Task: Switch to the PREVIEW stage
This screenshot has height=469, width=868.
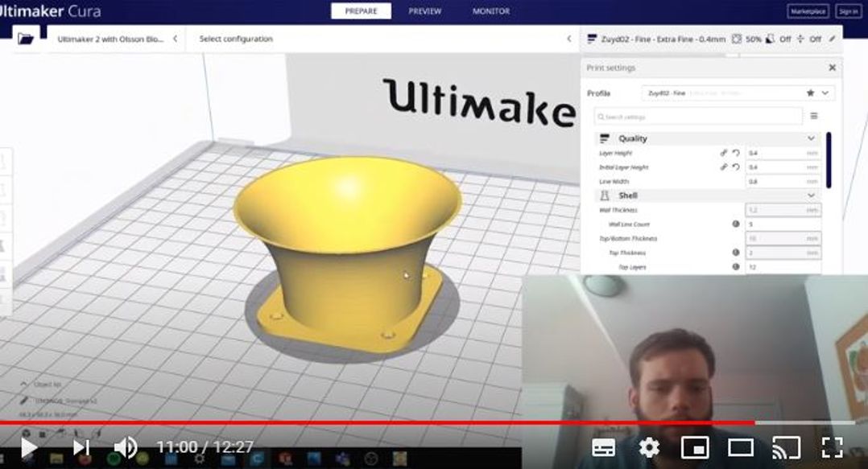Action: pyautogui.click(x=424, y=11)
